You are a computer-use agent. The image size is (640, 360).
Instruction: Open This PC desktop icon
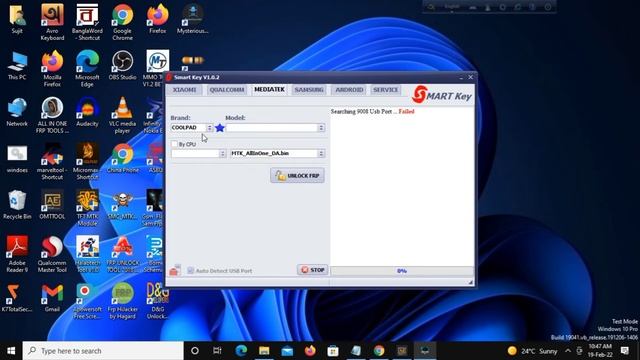coord(17,66)
